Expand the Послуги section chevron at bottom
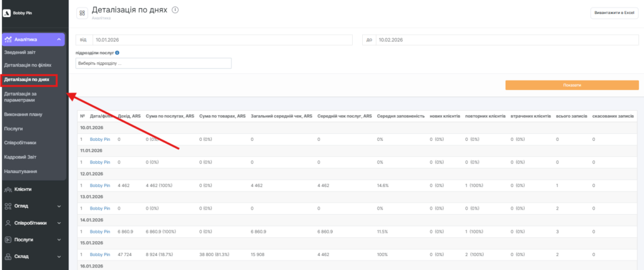This screenshot has width=644, height=270. tap(58, 240)
